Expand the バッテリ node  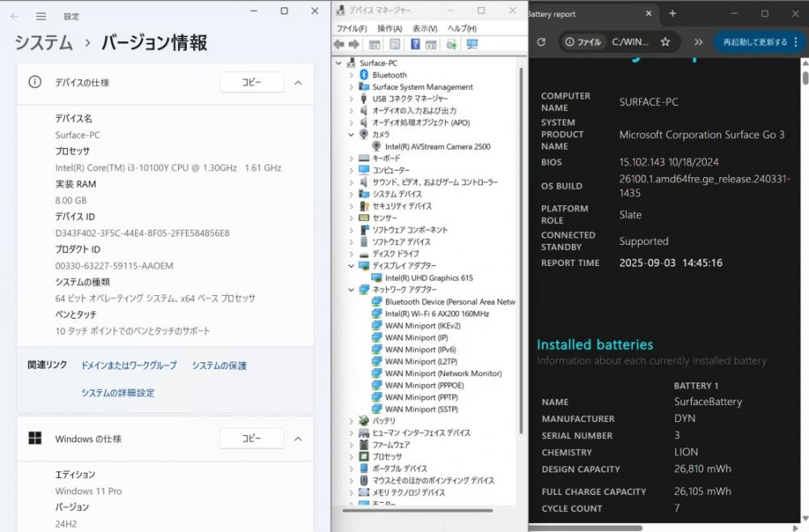[351, 420]
